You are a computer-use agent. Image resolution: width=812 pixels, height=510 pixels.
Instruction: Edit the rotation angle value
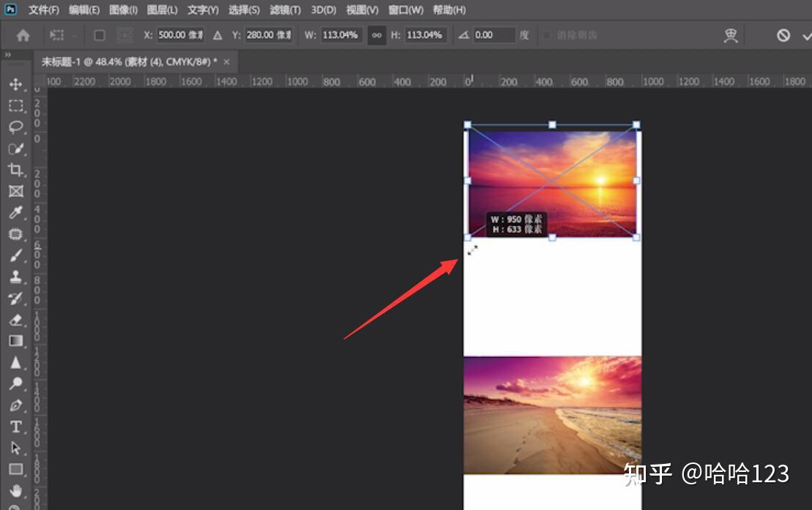tap(492, 34)
